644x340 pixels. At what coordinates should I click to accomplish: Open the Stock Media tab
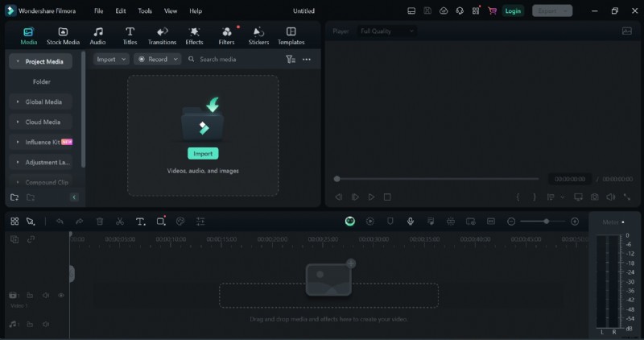tap(63, 35)
